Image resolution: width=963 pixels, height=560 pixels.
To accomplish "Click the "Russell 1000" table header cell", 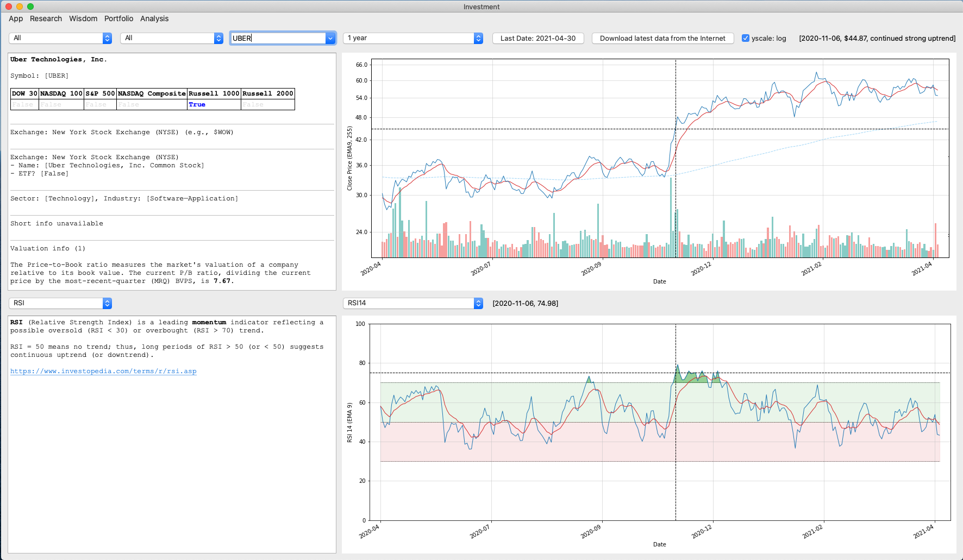I will pos(214,93).
